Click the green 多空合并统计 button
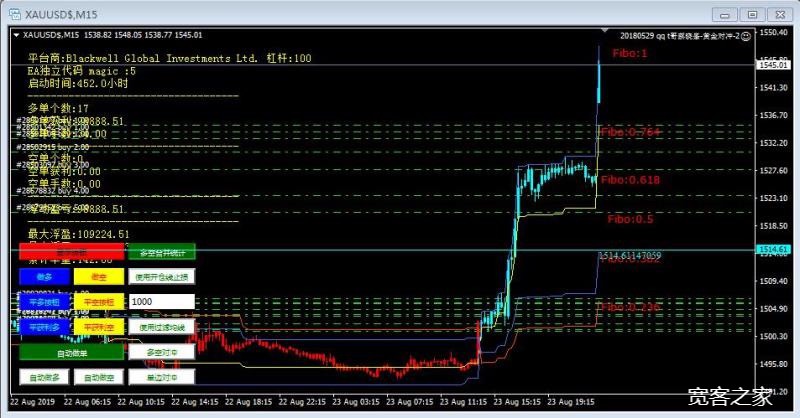Viewport: 800px width, 418px height. 162,252
